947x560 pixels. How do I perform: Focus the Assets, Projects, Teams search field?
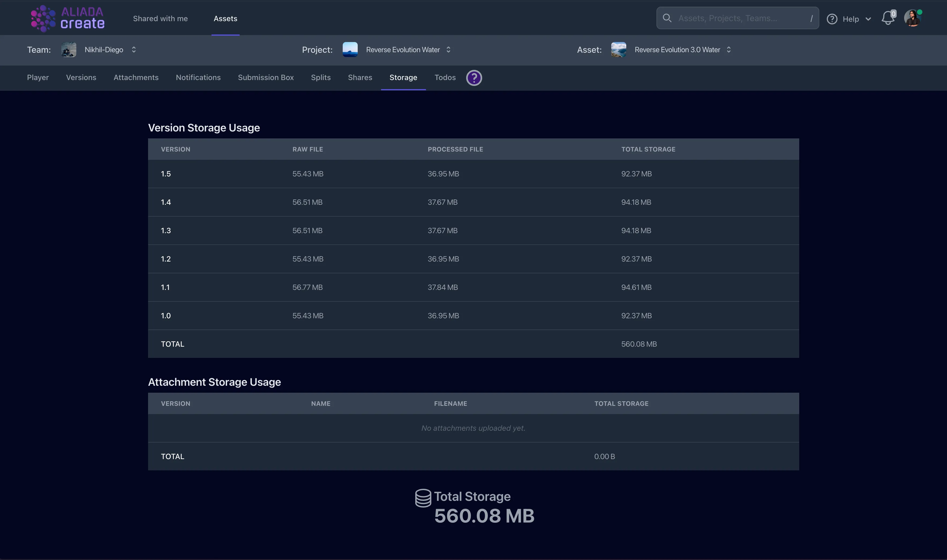tap(740, 18)
